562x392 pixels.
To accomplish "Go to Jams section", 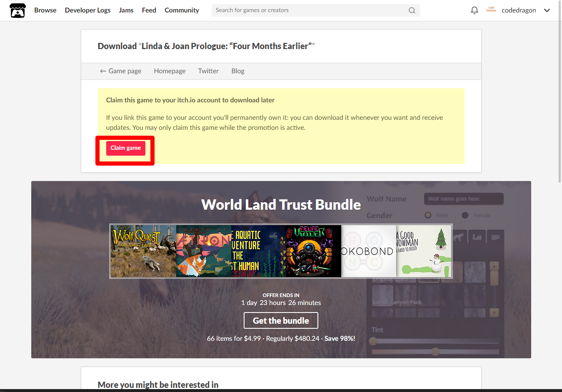I will 126,10.
